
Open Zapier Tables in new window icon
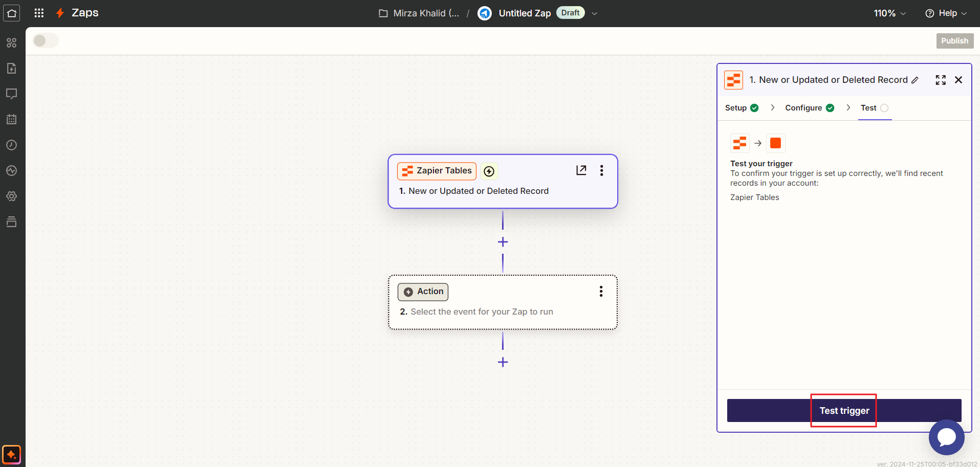click(581, 170)
